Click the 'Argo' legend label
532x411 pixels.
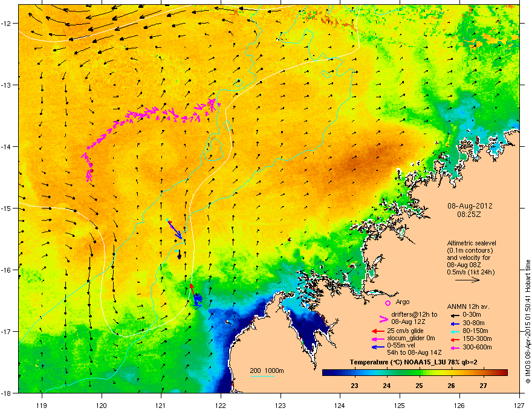(x=403, y=302)
